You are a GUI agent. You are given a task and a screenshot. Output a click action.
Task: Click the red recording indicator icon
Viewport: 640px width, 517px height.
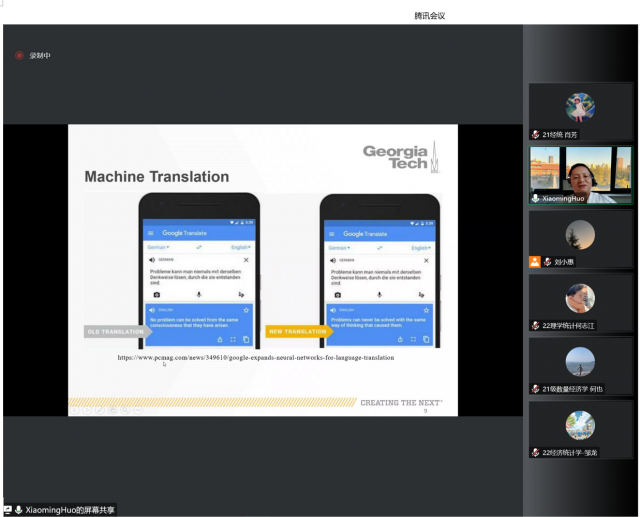[x=19, y=55]
